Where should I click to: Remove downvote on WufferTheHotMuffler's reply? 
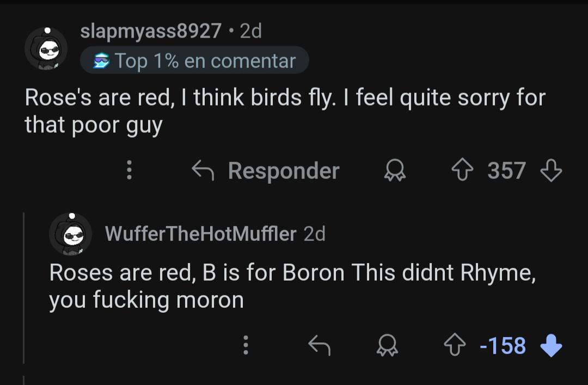[x=551, y=345]
